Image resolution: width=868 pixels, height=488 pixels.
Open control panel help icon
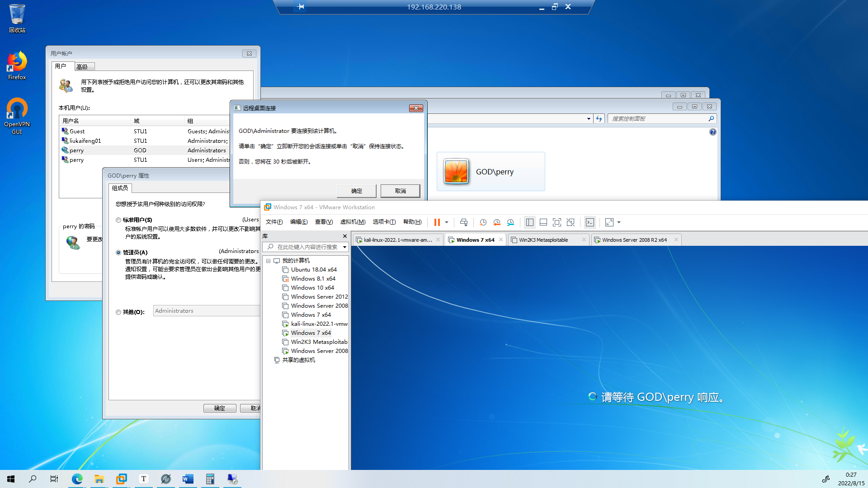tap(713, 132)
